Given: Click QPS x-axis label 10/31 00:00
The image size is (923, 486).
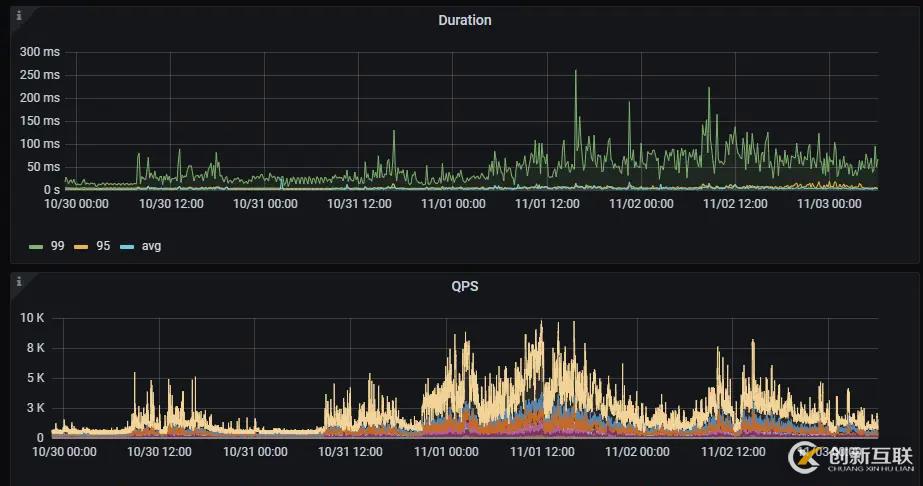Looking at the screenshot, I should pos(255,452).
